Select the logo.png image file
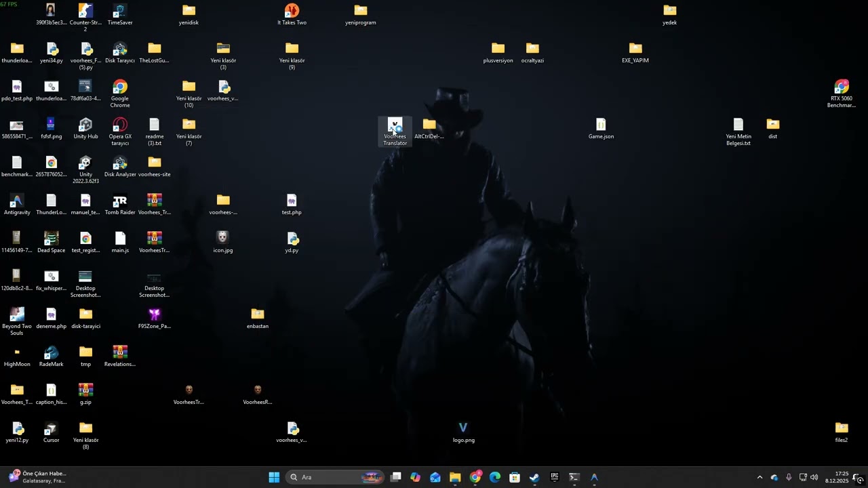 [464, 432]
